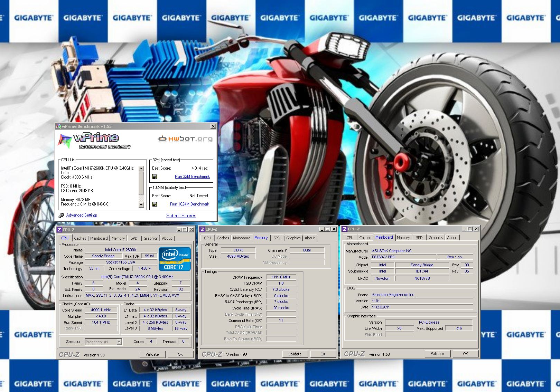560x392 pixels.
Task: Open About tab in Mainboard window
Action: click(x=452, y=238)
